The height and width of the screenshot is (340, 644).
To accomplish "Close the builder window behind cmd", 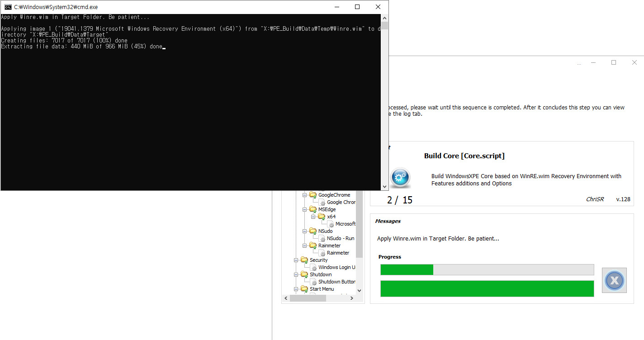I will tap(634, 62).
